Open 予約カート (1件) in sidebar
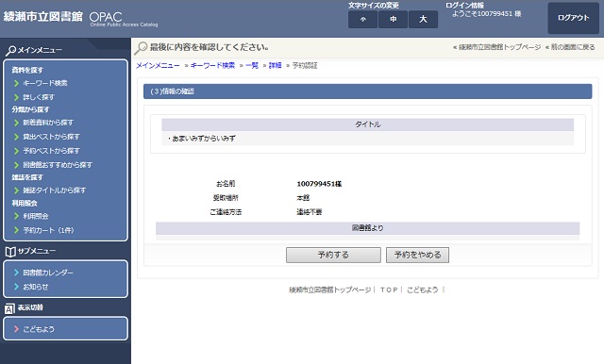Screen dimensions: 604x364 click(x=48, y=230)
